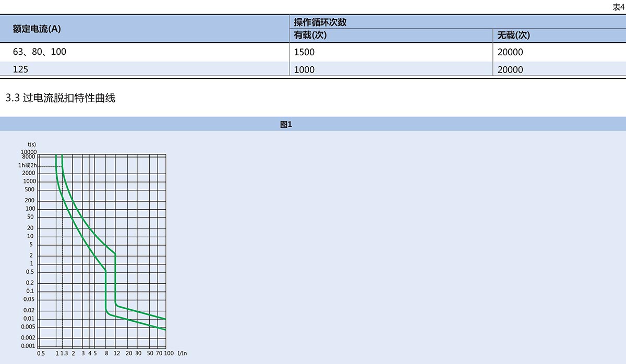This screenshot has width=626, height=364.
Task: Click the I/In axis label on the chart
Action: click(x=182, y=354)
